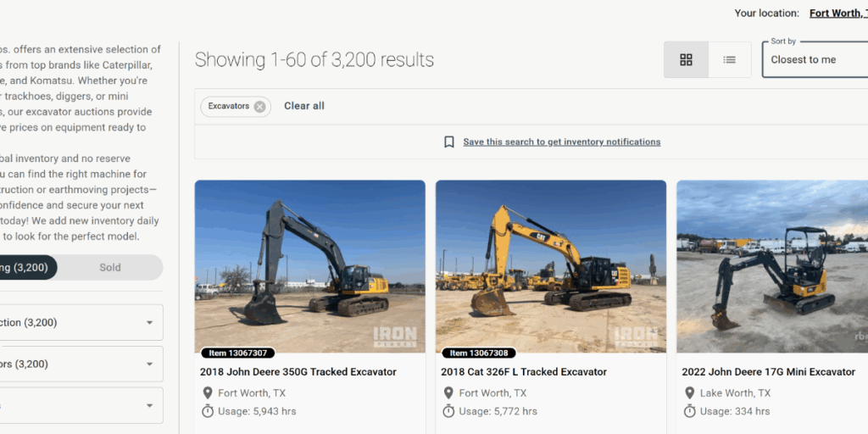Image resolution: width=868 pixels, height=434 pixels.
Task: Expand the third sidebar filter arrow
Action: coord(149,406)
